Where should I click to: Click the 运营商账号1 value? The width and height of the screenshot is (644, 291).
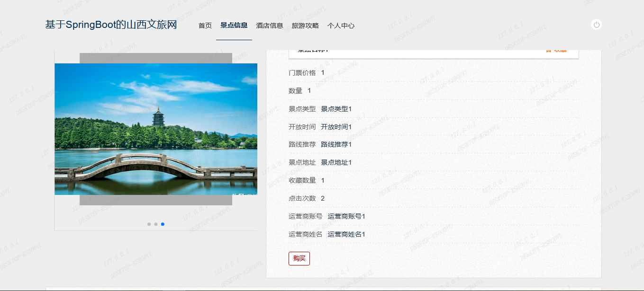[346, 216]
